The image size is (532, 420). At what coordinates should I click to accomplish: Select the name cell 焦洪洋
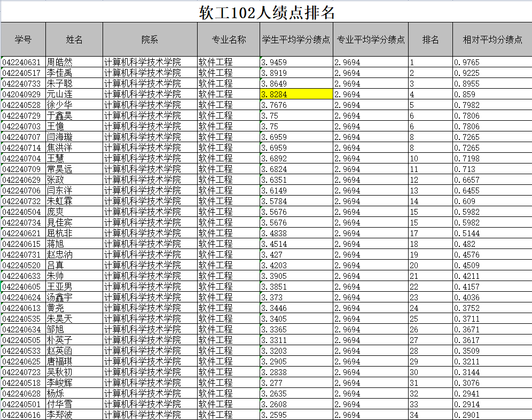click(74, 147)
